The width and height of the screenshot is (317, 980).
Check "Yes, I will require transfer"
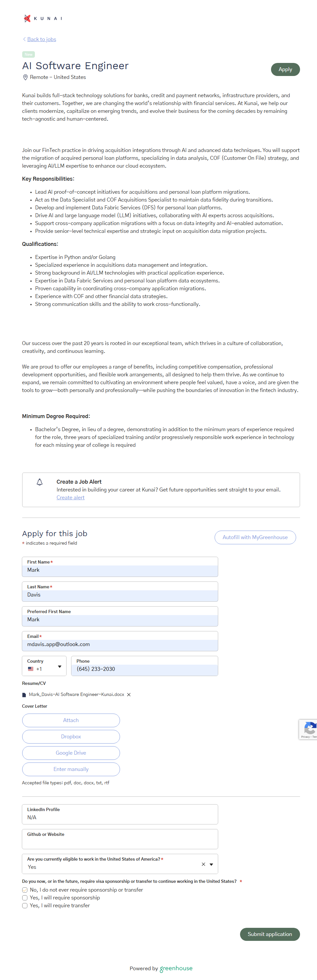pyautogui.click(x=25, y=905)
